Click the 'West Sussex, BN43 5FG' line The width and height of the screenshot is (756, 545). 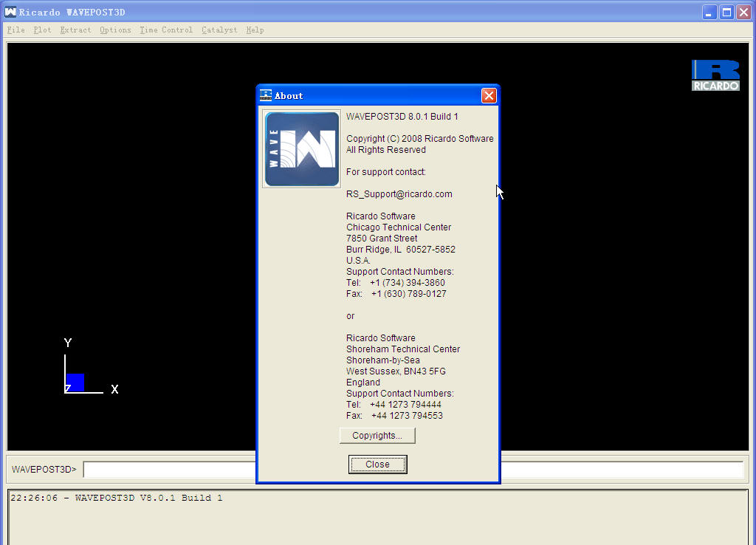pyautogui.click(x=396, y=371)
